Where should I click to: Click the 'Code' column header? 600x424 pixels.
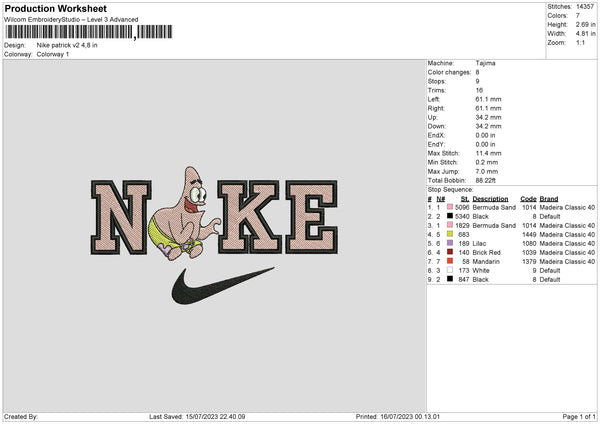click(528, 199)
